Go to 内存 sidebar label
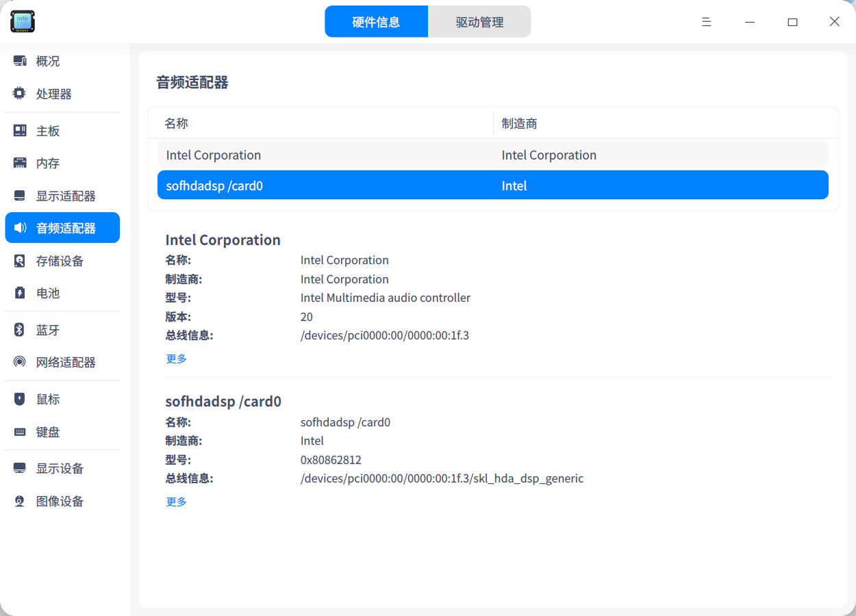 click(x=48, y=163)
